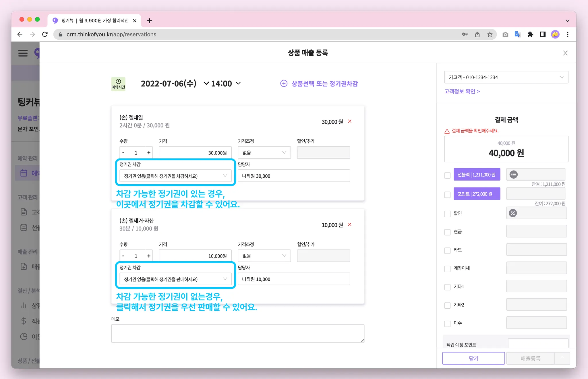Click the 메모 text area
Viewport: 588px width, 379px height.
[238, 333]
